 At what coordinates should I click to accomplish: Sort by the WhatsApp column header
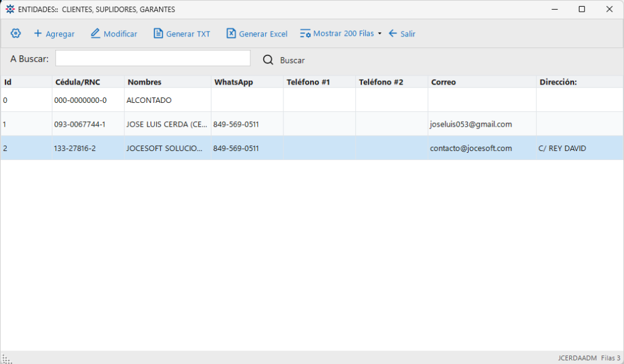tap(247, 82)
